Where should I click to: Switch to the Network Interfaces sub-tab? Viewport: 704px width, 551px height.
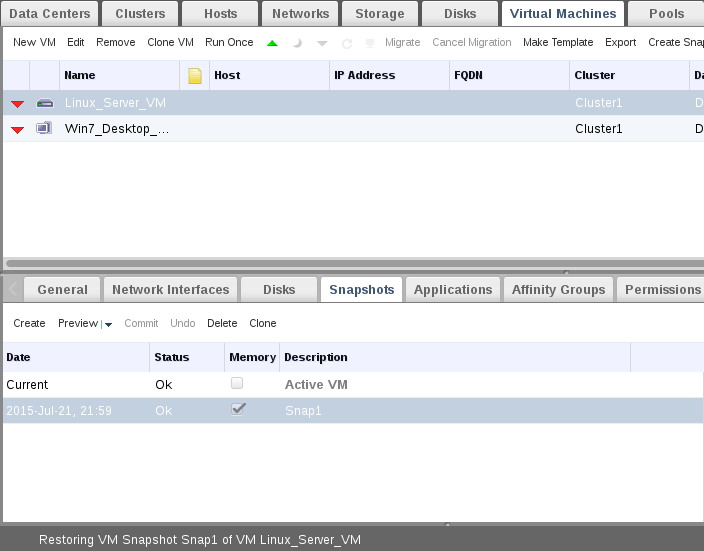coord(170,290)
